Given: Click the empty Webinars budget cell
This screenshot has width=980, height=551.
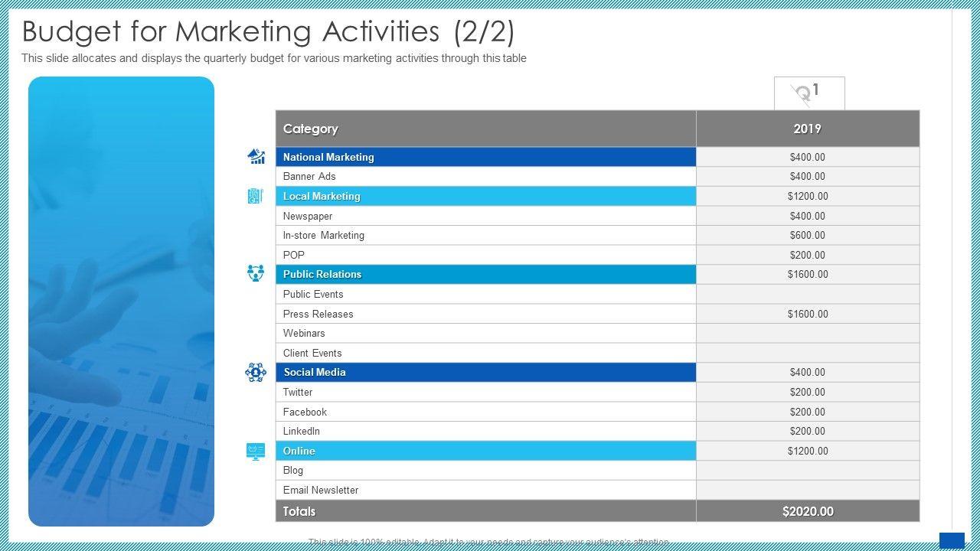Looking at the screenshot, I should (807, 333).
